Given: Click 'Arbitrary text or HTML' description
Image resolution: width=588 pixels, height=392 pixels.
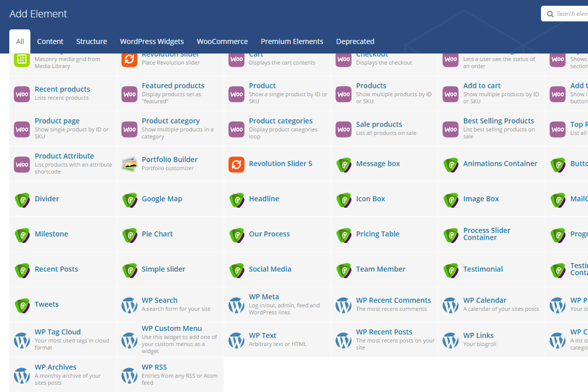Looking at the screenshot, I should (x=278, y=344).
